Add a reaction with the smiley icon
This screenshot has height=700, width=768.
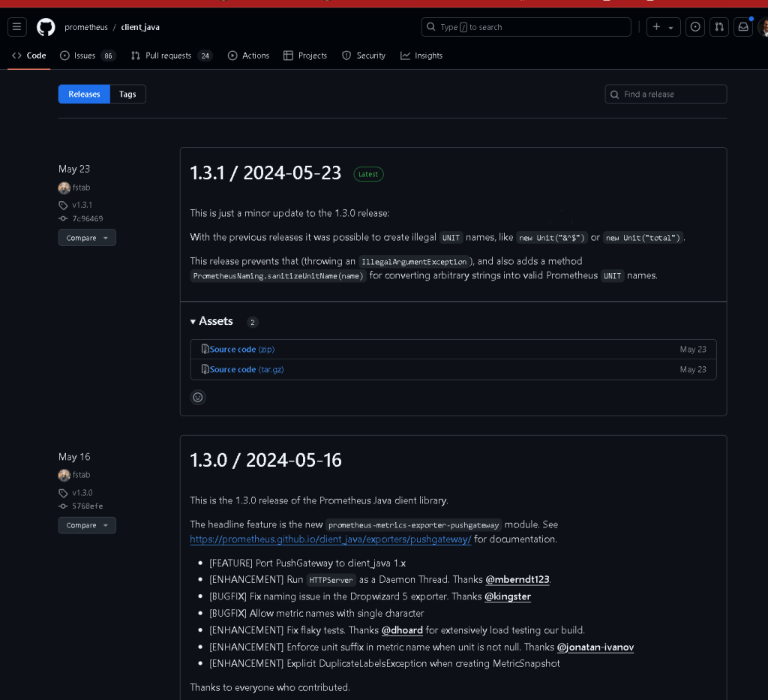pyautogui.click(x=198, y=398)
